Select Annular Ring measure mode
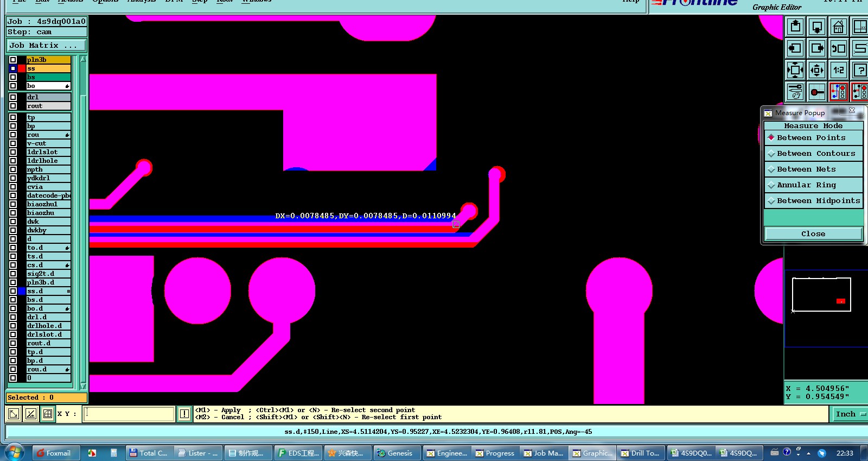868x461 pixels. (x=813, y=185)
